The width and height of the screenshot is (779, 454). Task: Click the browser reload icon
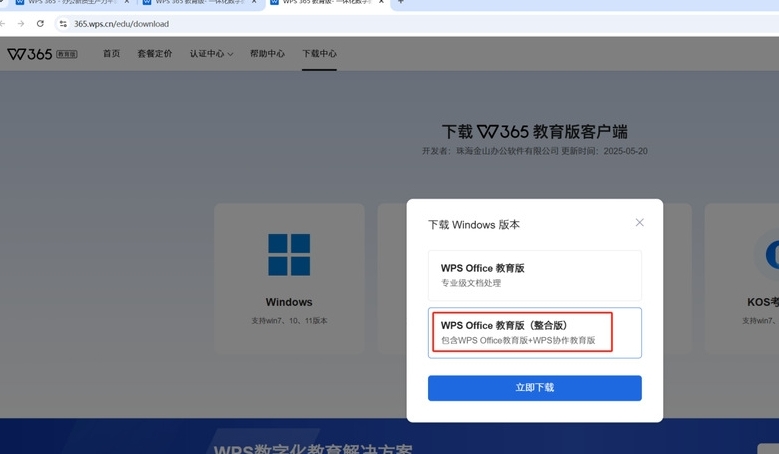(40, 23)
